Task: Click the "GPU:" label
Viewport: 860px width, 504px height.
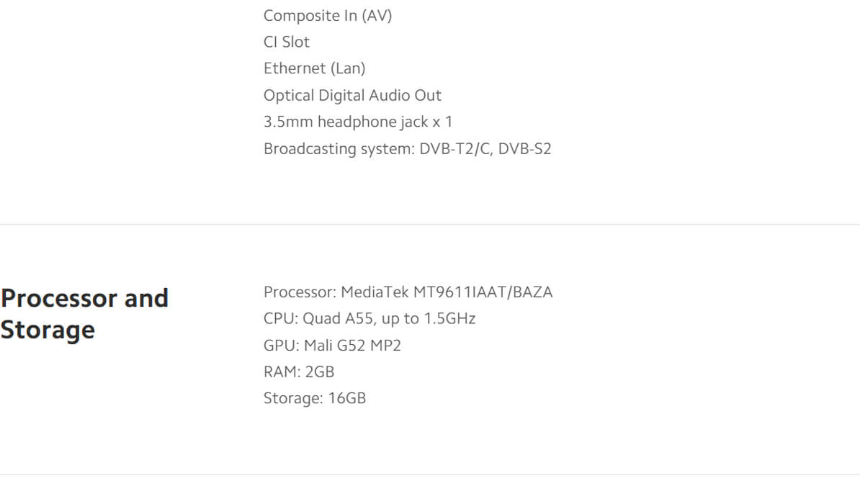Action: [281, 346]
